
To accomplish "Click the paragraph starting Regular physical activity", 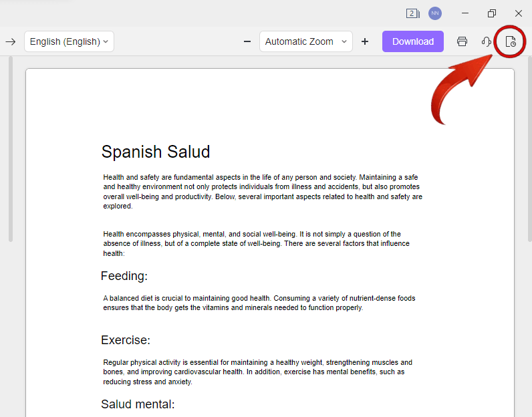I will click(x=257, y=372).
